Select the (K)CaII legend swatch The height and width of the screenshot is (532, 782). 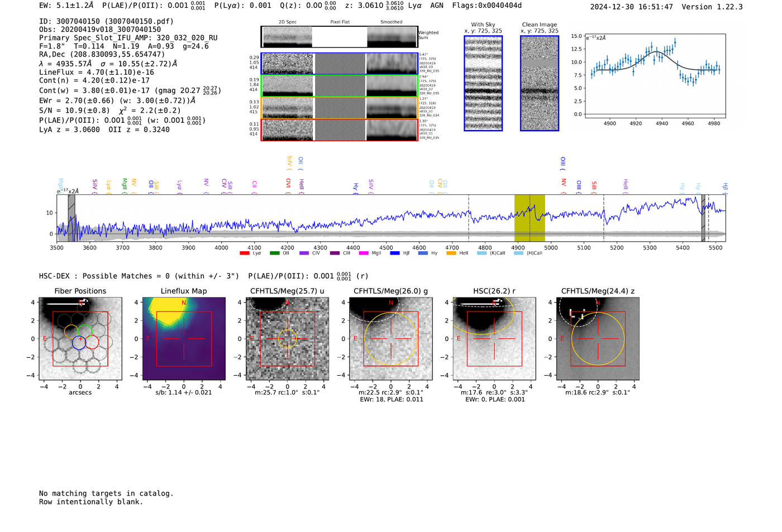[x=481, y=253]
